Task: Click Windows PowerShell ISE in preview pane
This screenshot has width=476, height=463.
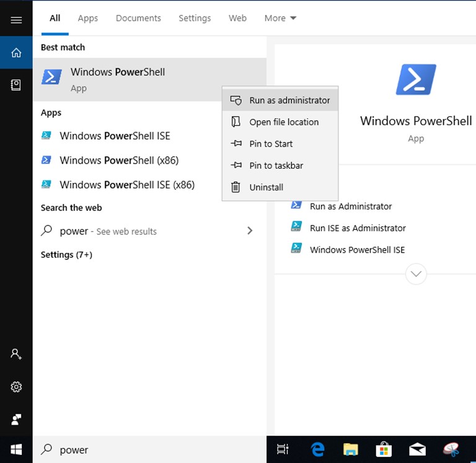Action: coord(357,250)
